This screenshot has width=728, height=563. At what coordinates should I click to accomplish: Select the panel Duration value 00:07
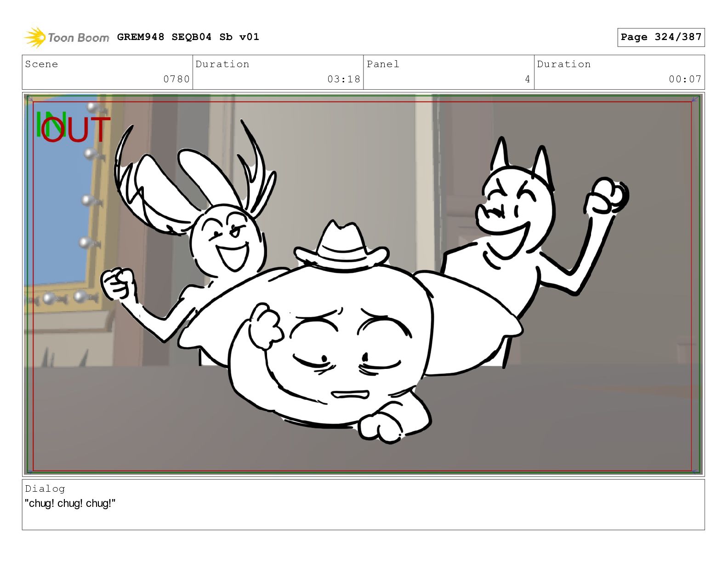point(685,79)
